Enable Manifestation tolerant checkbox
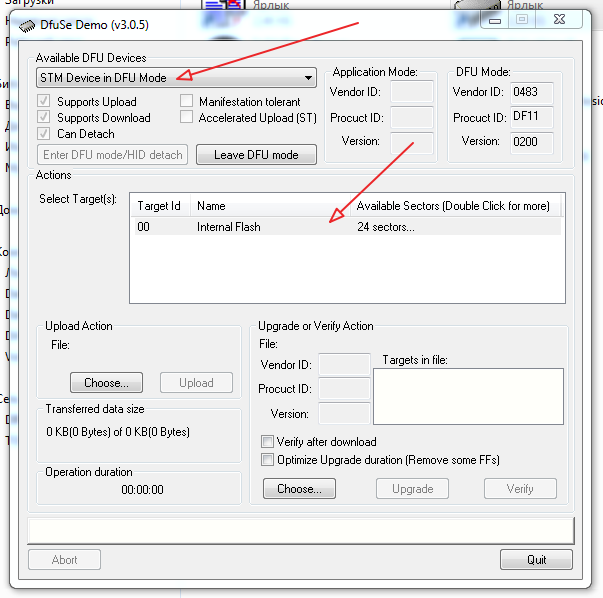This screenshot has width=603, height=598. coord(187,101)
